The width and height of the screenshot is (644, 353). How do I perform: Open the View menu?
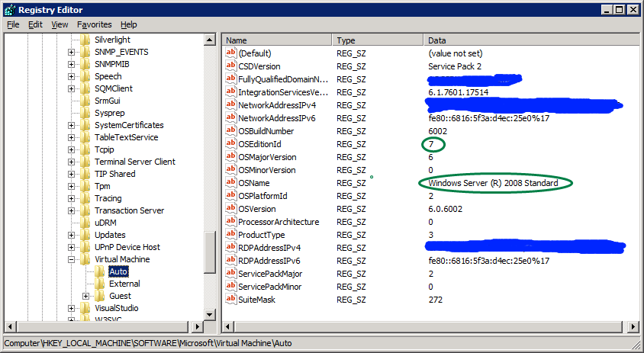[x=60, y=24]
